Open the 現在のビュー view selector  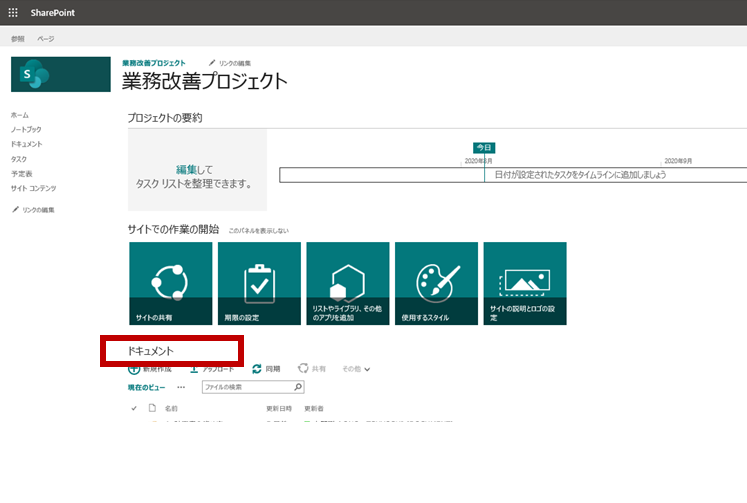click(146, 387)
